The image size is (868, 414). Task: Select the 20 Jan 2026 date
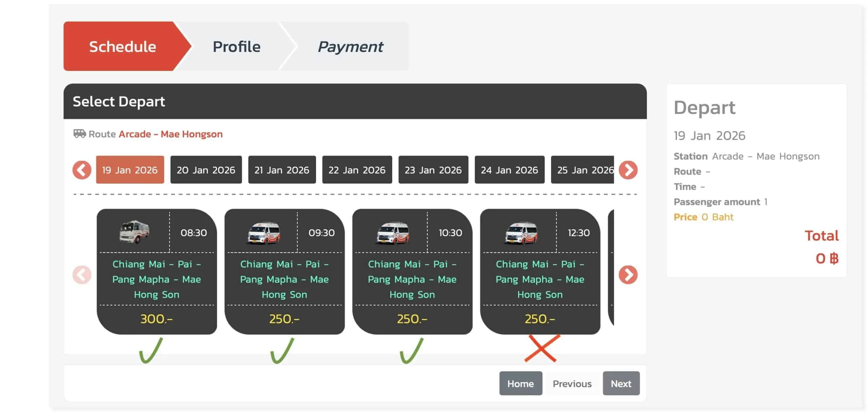(x=206, y=170)
